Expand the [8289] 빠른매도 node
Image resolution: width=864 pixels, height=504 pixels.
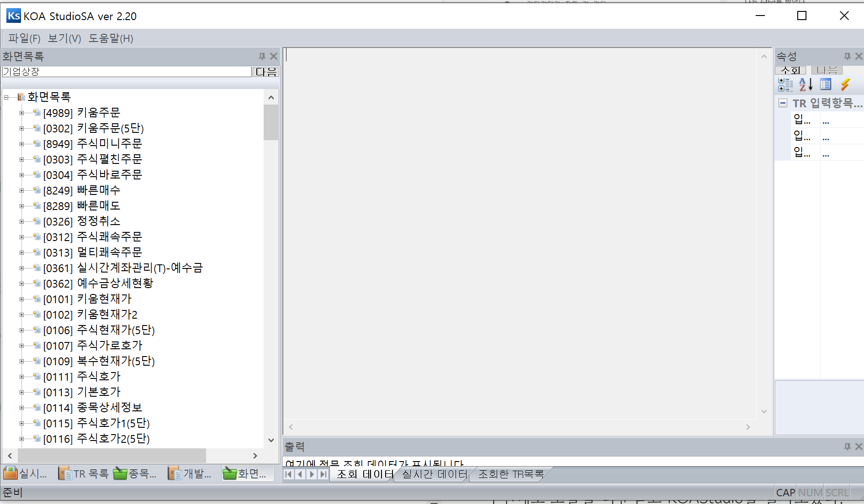(x=21, y=206)
